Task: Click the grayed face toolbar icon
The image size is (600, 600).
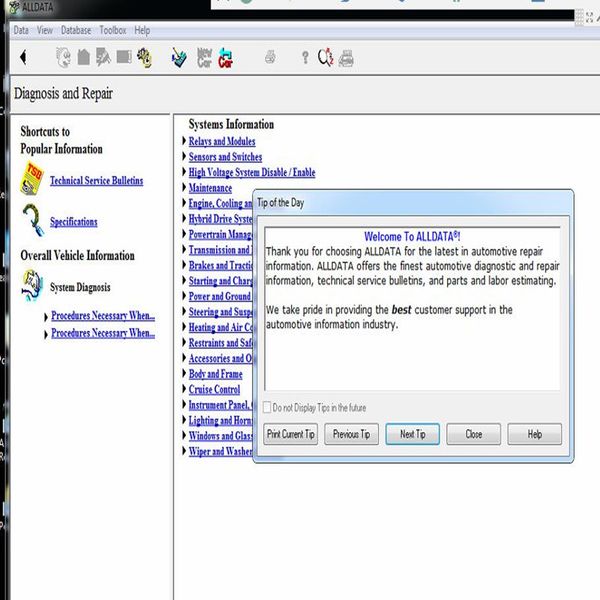Action: click(64, 57)
